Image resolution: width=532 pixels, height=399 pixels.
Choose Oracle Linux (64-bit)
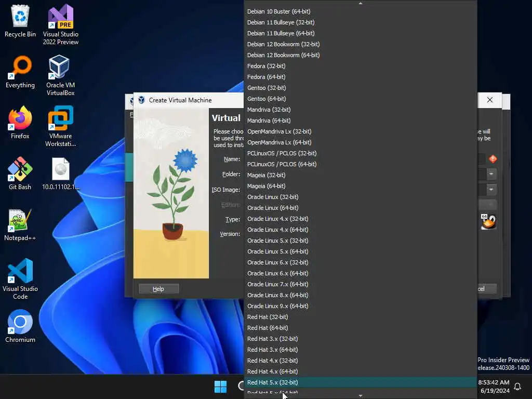point(361,208)
